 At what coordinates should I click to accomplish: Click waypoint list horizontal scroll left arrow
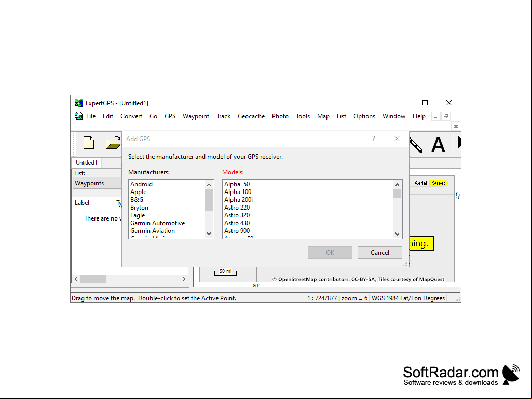click(x=76, y=279)
